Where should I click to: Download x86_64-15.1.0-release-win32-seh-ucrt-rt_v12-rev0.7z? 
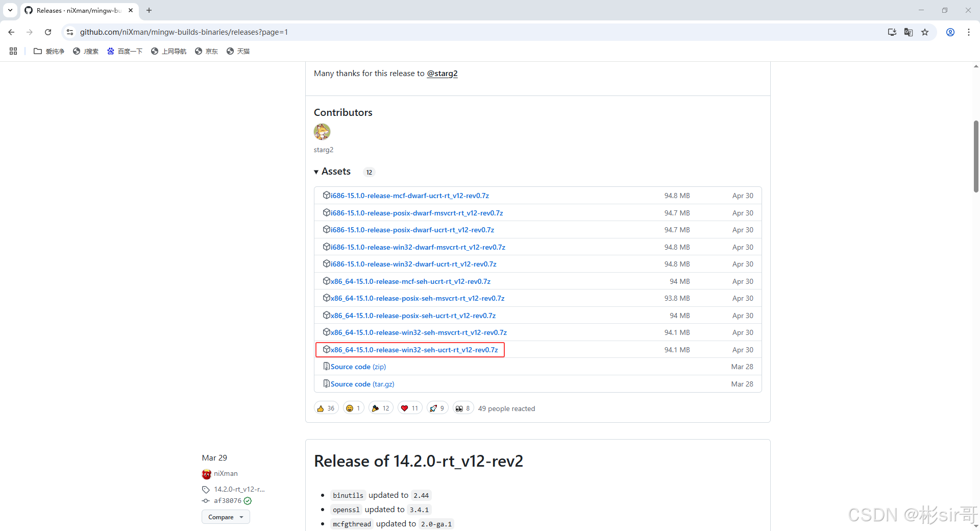414,350
